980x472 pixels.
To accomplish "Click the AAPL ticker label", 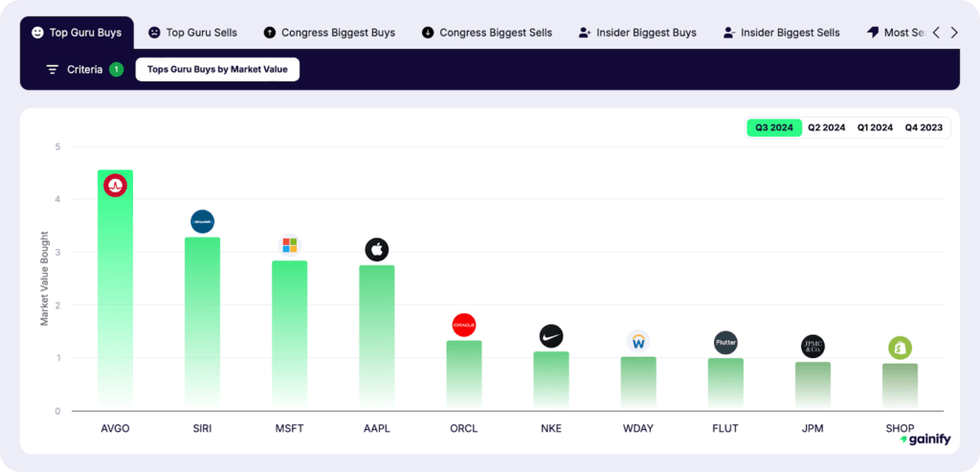I will coord(377,429).
